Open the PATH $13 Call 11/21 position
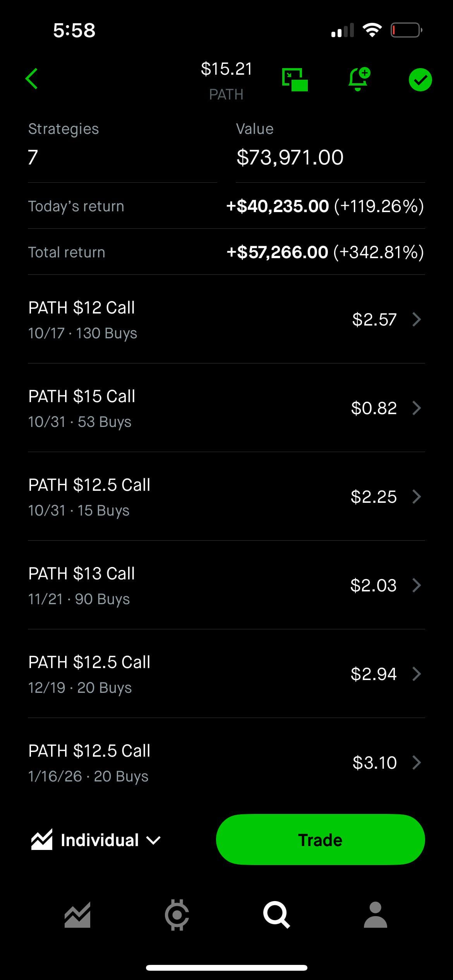The height and width of the screenshot is (980, 453). [226, 585]
